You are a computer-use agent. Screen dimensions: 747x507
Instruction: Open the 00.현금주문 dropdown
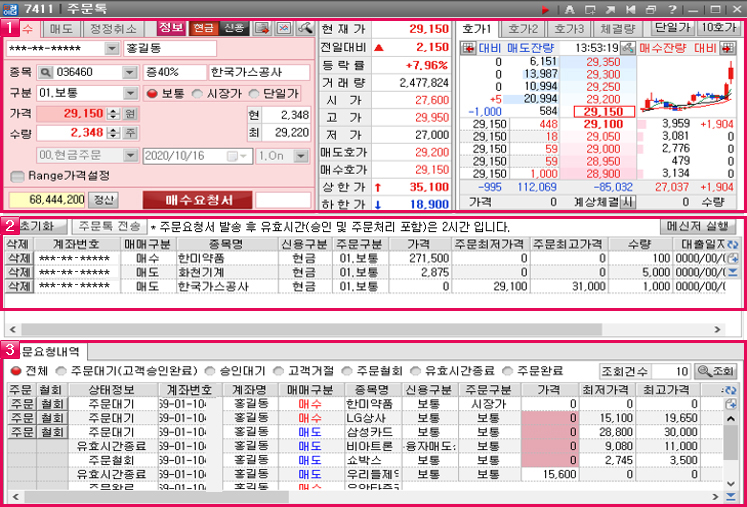130,156
